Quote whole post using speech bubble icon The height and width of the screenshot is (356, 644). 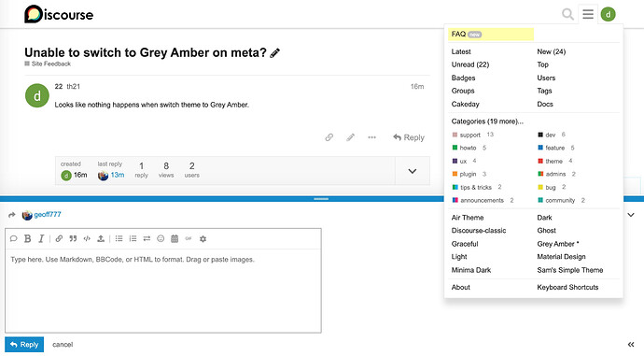click(x=13, y=238)
